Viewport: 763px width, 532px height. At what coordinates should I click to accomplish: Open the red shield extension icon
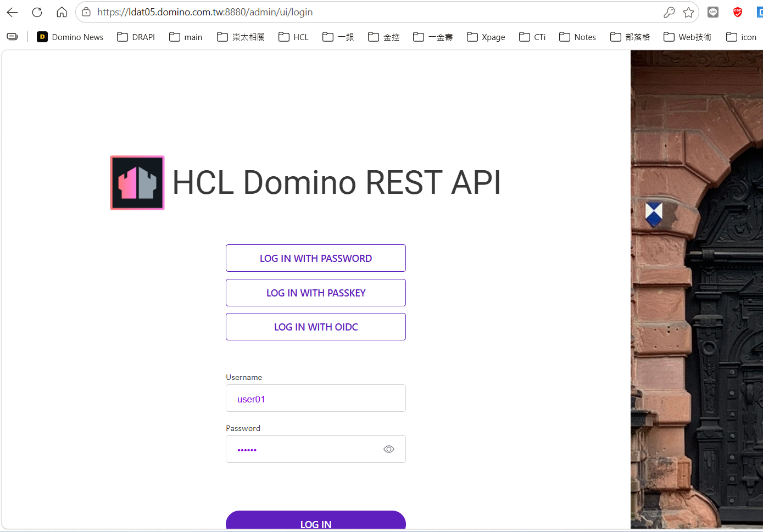(x=738, y=12)
